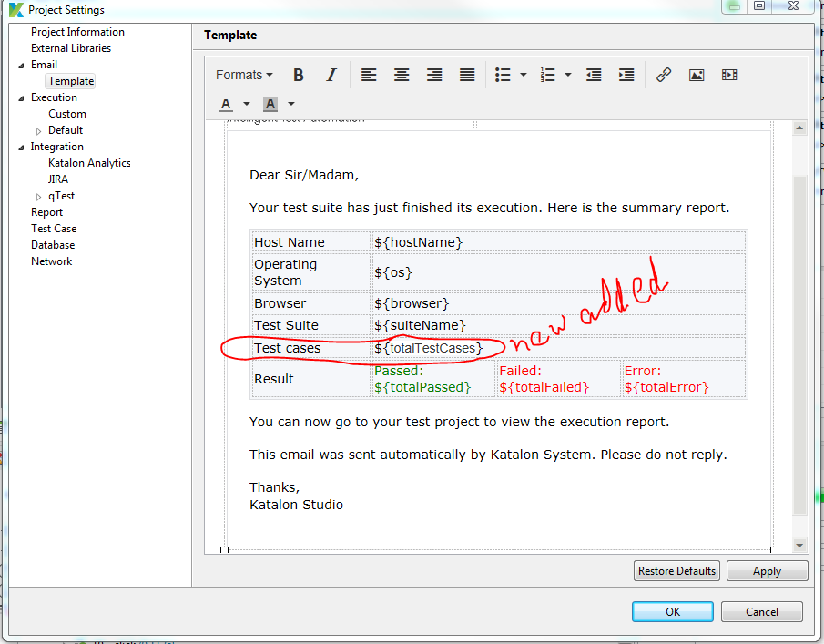Select Katalon Analytics integration
Screen dimensions: 824x644
89,163
